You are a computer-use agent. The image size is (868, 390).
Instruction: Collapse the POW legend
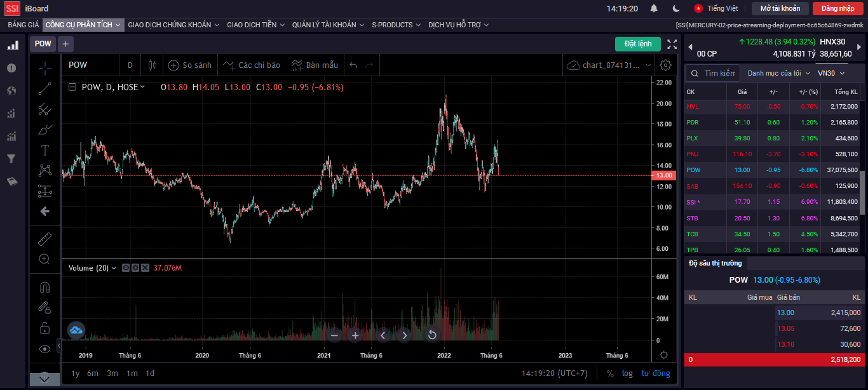pyautogui.click(x=72, y=87)
